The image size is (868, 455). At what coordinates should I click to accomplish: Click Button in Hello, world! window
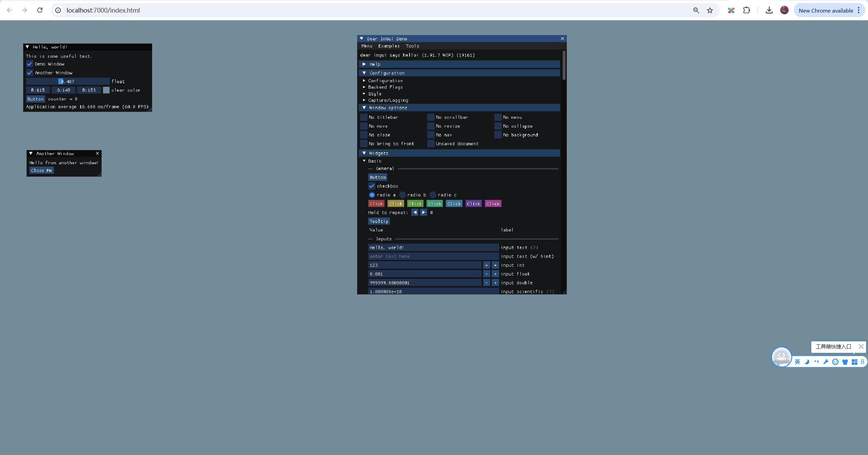(x=35, y=99)
